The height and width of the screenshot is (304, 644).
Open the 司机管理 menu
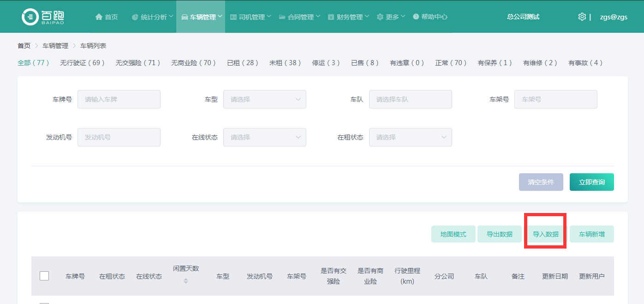[250, 17]
